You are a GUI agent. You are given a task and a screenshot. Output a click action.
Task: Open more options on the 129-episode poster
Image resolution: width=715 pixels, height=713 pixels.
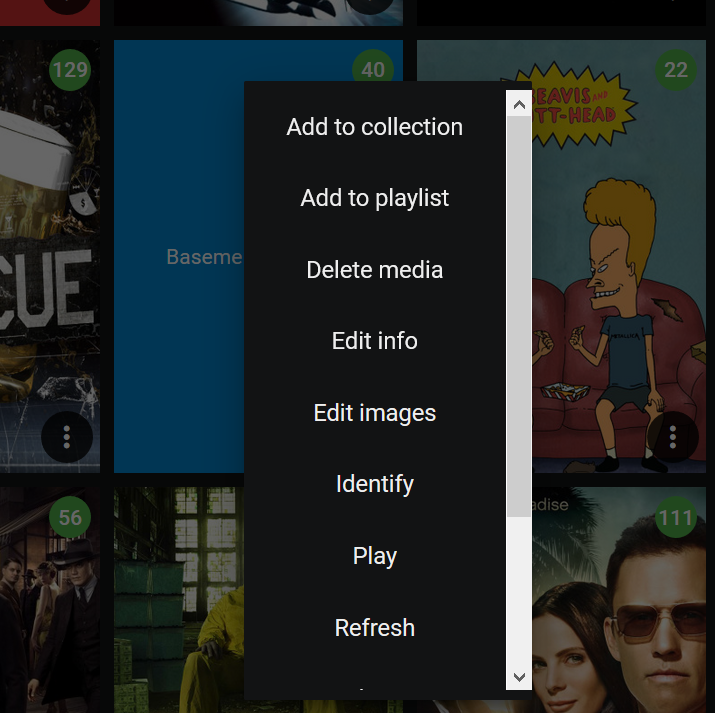[x=67, y=437]
